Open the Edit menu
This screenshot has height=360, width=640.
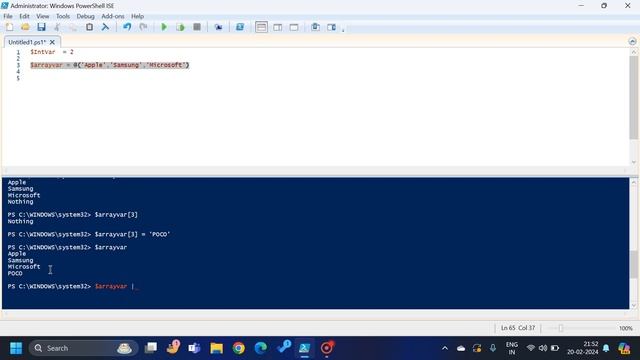click(24, 16)
